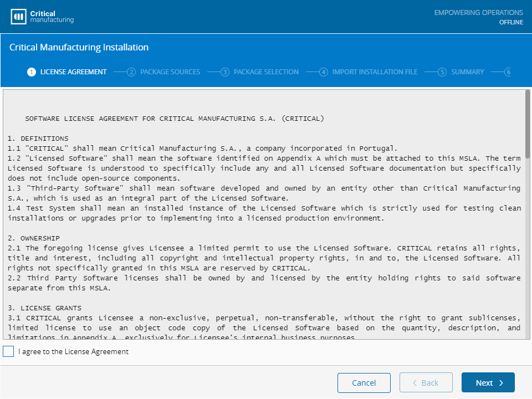Viewport: 532px width, 399px height.
Task: Click the 'SOFTWARE LICENSE AGREEMENT FOR CRITICAL MANUFACTURING' title line
Action: tap(175, 119)
